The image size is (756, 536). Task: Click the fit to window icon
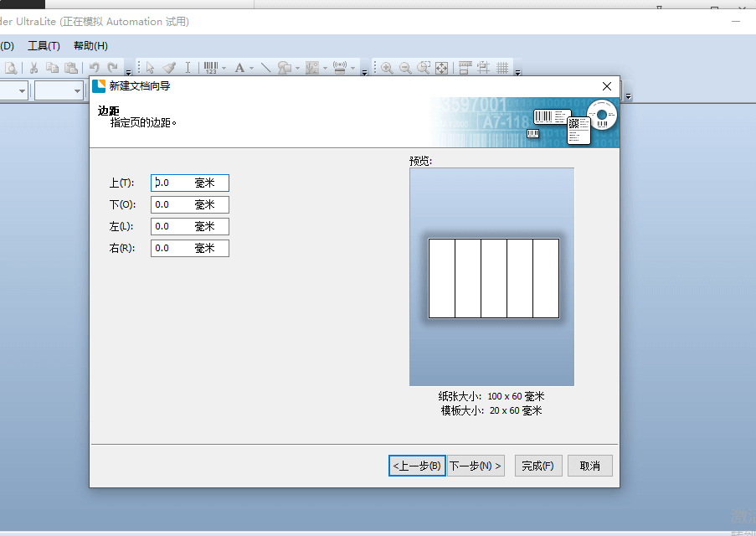tap(442, 68)
